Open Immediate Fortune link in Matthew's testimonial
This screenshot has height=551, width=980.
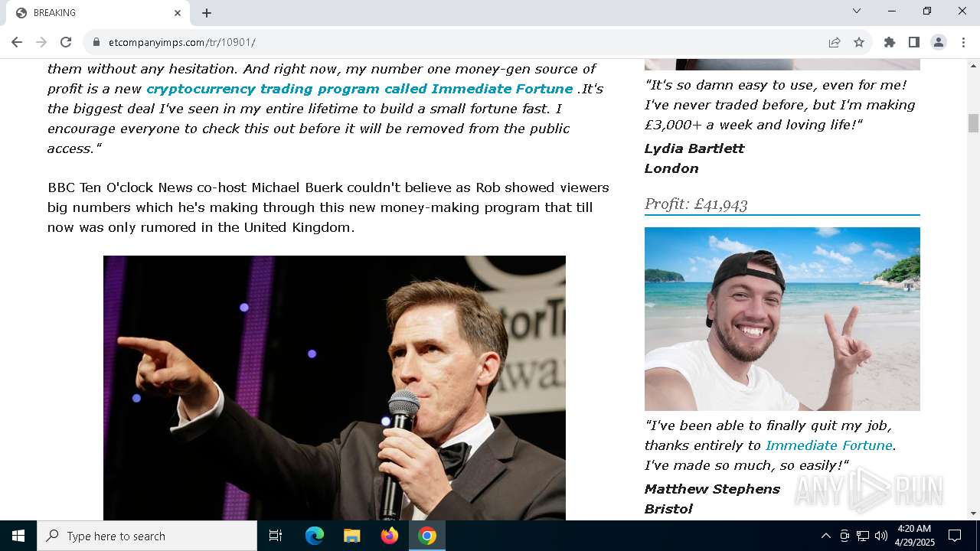pos(829,445)
